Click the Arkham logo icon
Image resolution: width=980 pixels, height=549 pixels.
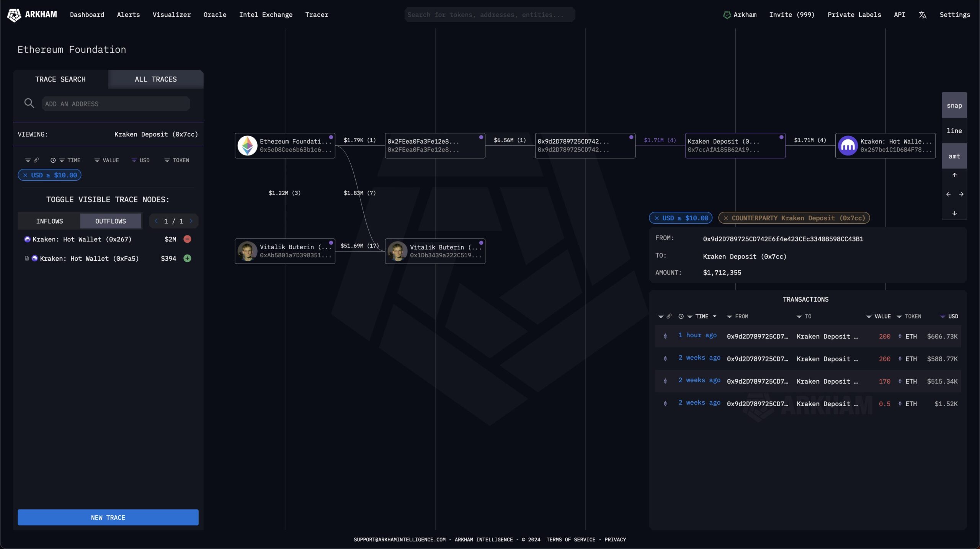pyautogui.click(x=14, y=15)
